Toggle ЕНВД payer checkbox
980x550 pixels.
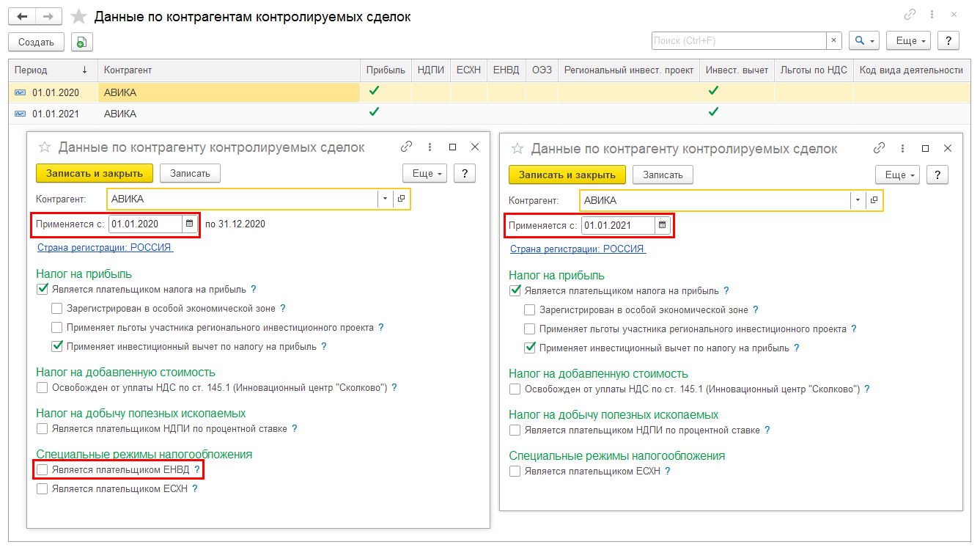click(x=43, y=469)
